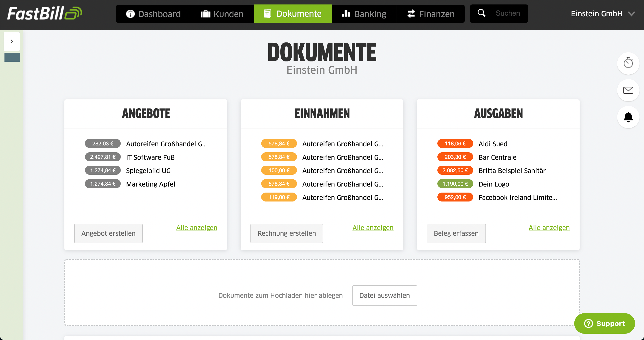Click the FastBill logo
This screenshot has height=340, width=644.
click(x=44, y=13)
